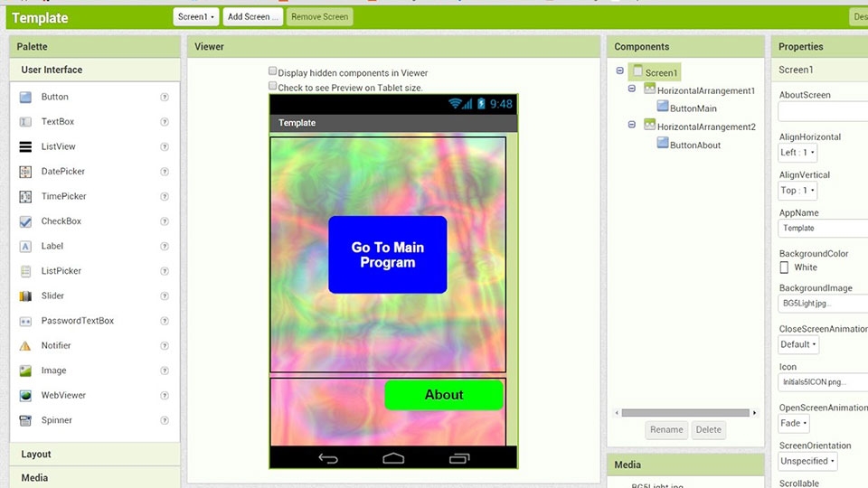Select the PasswordTextBox palette icon
868x488 pixels.
click(25, 321)
